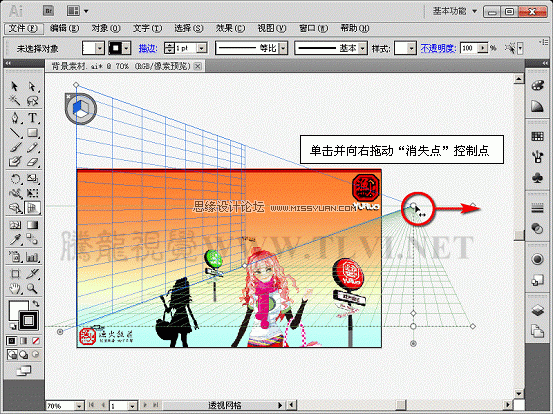Select the Rectangle tool
The image size is (553, 414).
[x=32, y=132]
